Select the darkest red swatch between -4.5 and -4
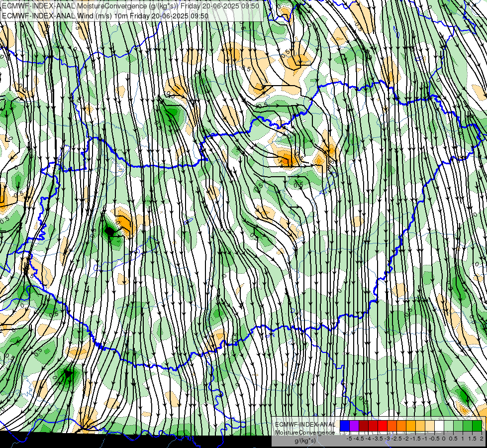 pyautogui.click(x=364, y=426)
